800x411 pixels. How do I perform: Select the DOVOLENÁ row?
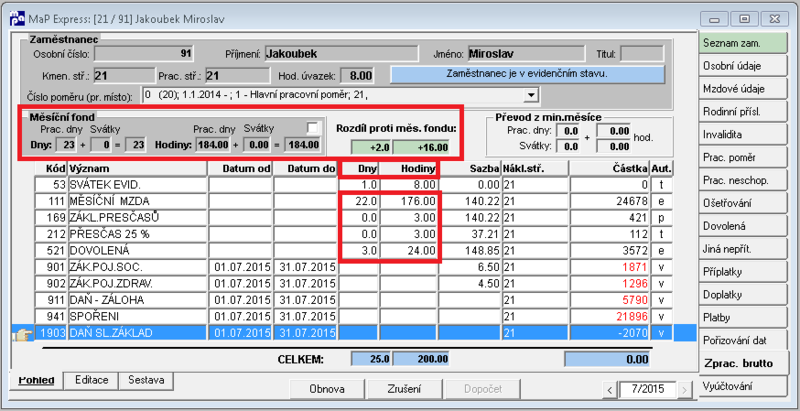click(x=354, y=250)
